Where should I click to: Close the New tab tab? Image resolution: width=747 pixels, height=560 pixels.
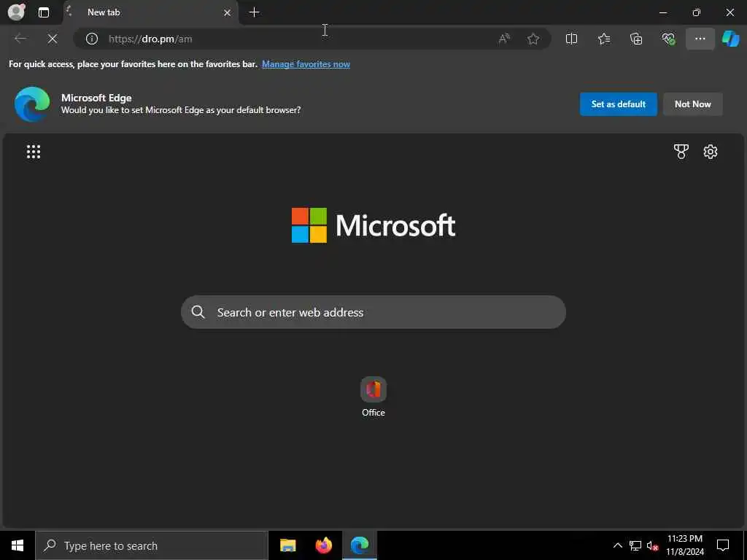pos(228,12)
